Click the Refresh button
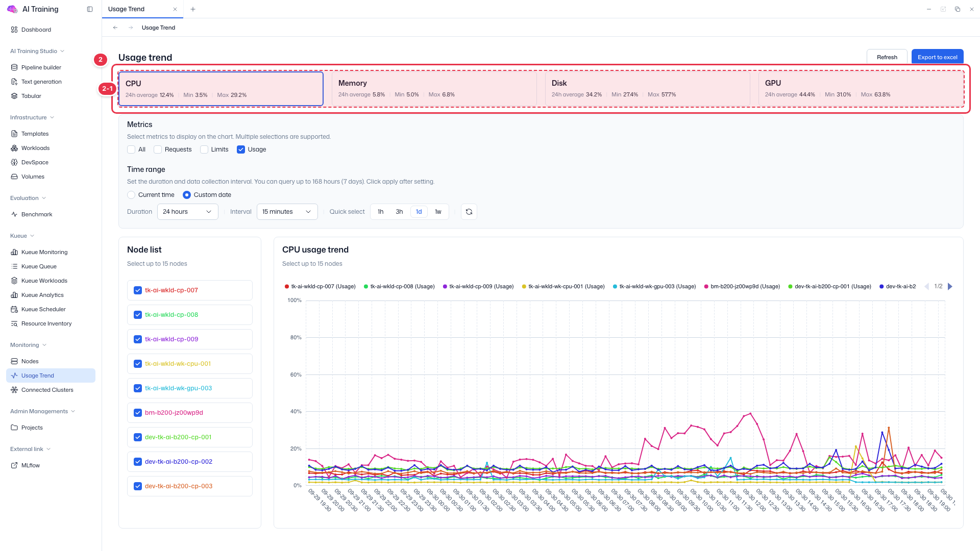980x551 pixels. point(887,57)
